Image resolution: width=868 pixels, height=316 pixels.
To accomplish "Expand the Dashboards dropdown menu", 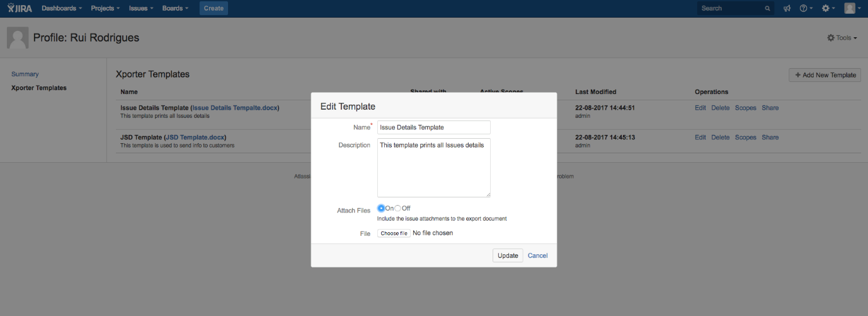I will [62, 8].
